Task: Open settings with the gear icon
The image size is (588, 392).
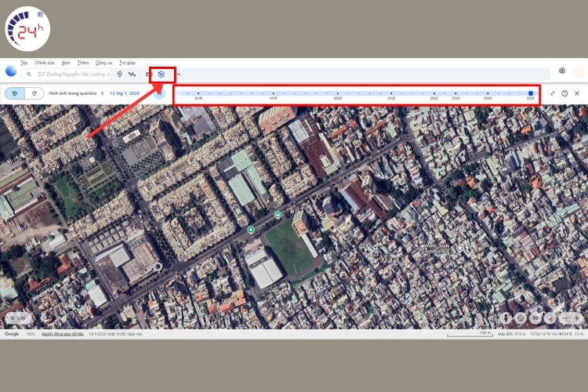Action: click(x=562, y=71)
